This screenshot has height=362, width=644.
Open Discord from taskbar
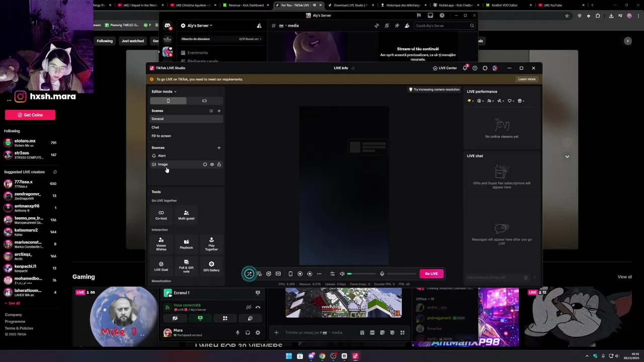(311, 356)
